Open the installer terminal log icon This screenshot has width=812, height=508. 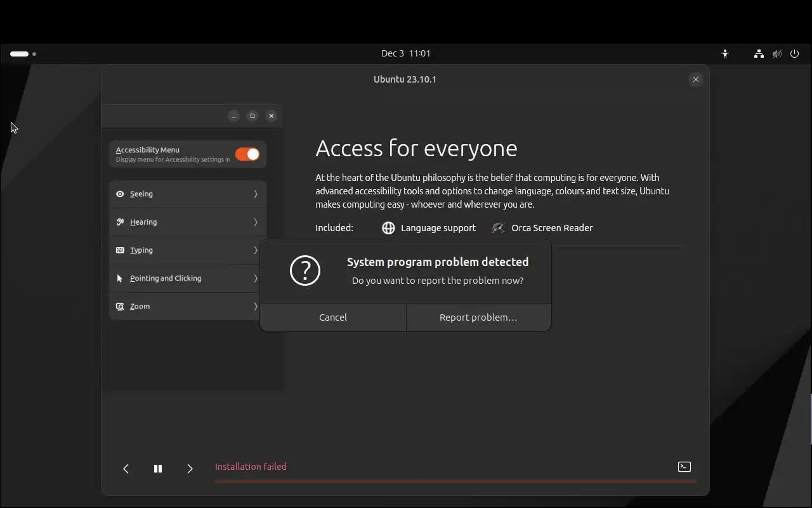tap(684, 467)
